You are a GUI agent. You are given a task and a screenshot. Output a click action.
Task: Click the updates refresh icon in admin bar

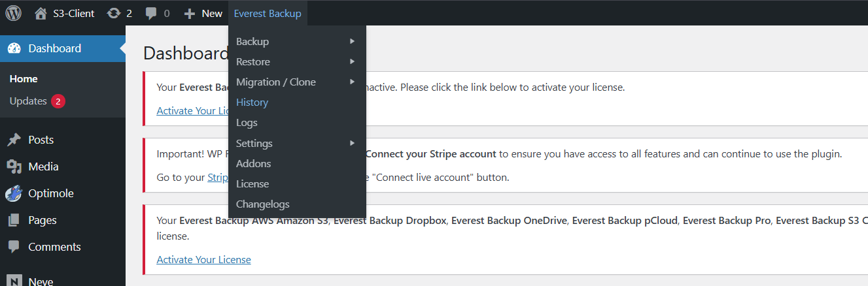[114, 13]
